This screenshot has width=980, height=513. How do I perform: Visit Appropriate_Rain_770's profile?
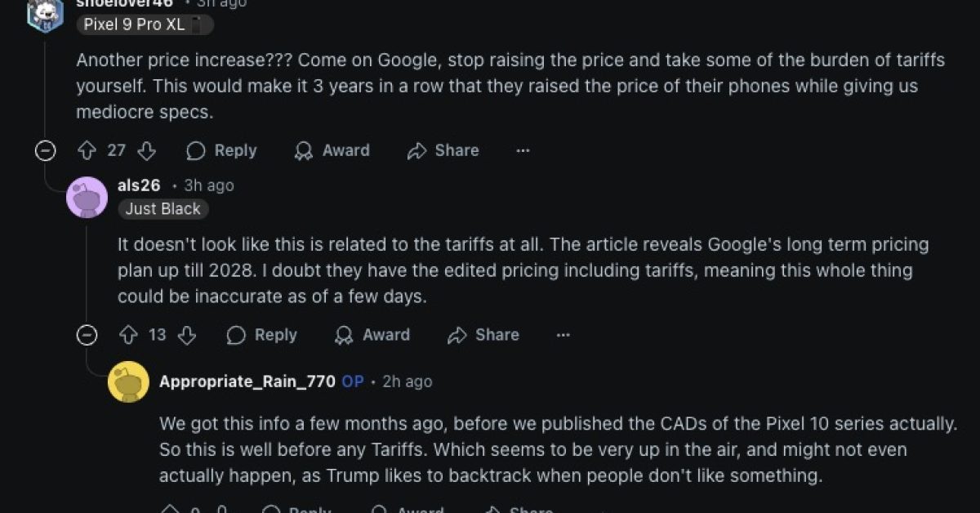pos(247,381)
